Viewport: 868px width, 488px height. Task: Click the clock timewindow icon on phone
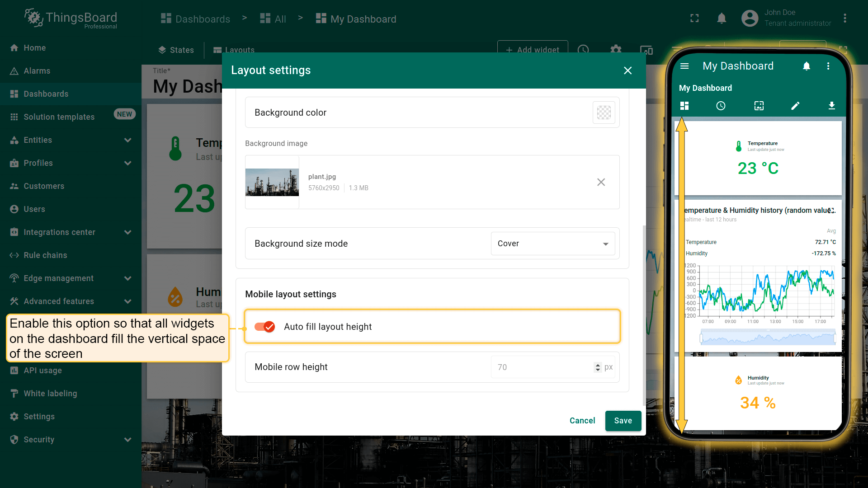(721, 106)
